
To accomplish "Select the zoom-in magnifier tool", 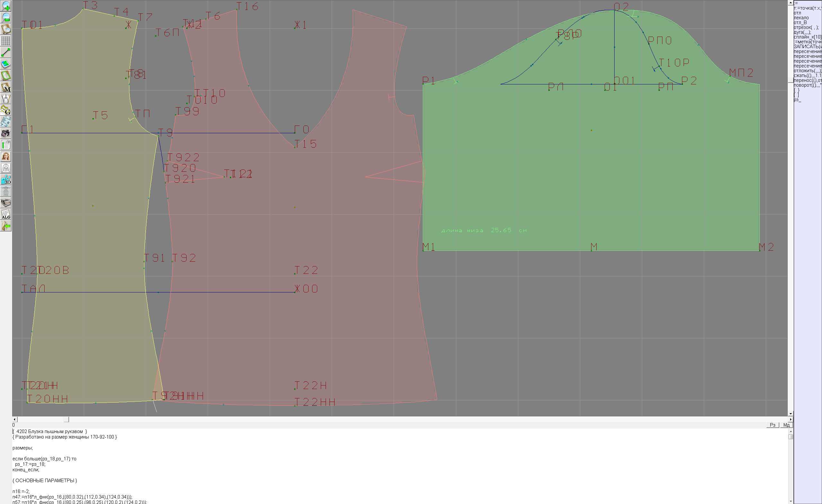I will point(6,6).
